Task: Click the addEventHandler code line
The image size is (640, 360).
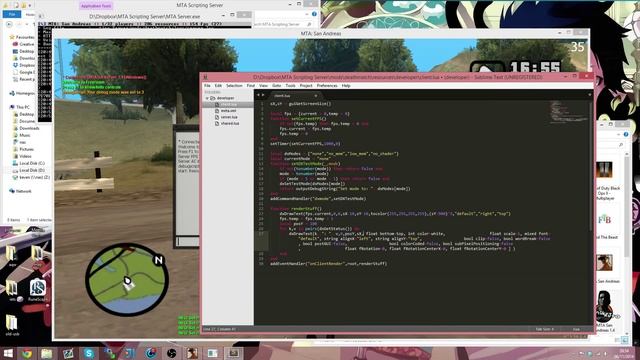Action: 329,264
